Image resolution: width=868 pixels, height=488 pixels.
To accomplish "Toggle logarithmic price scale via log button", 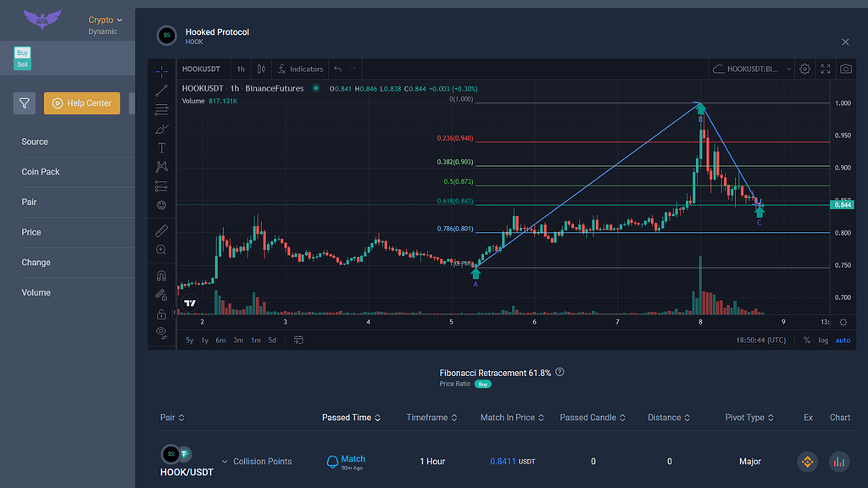I will [x=821, y=340].
